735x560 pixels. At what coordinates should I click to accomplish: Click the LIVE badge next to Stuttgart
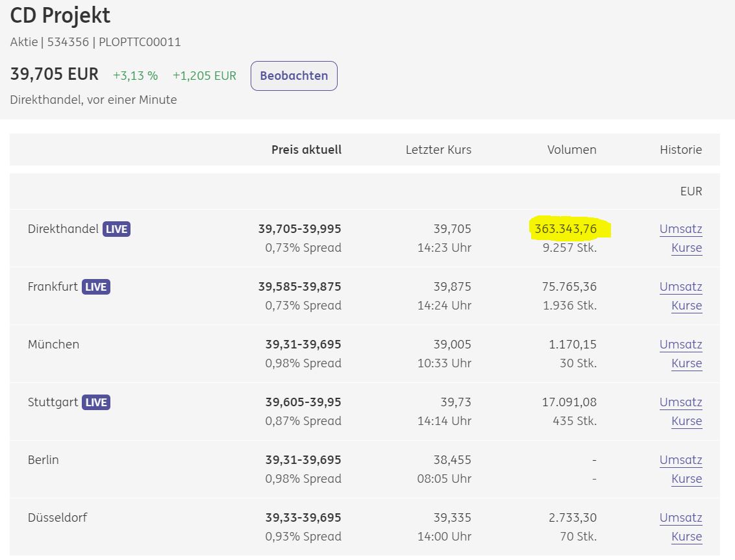[96, 402]
